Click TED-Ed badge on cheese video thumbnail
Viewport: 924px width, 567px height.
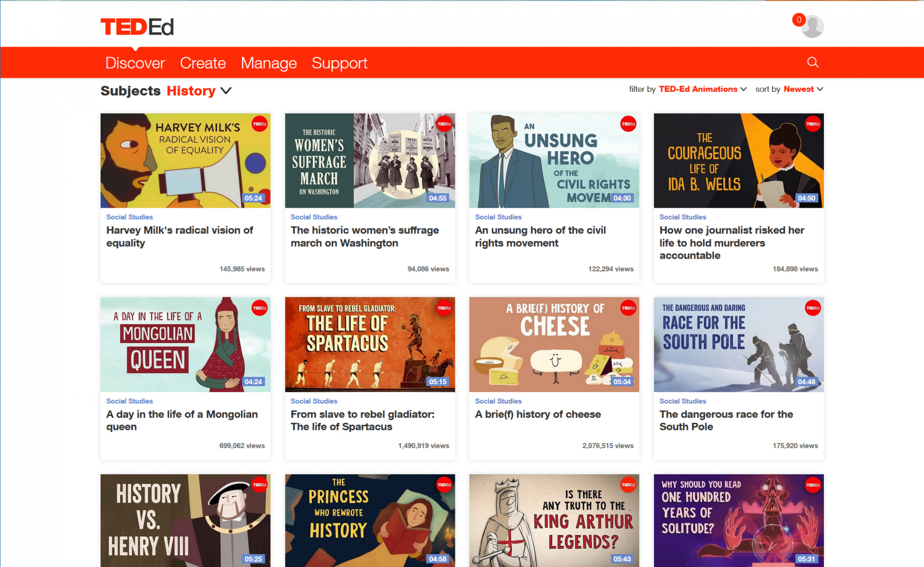pyautogui.click(x=628, y=308)
